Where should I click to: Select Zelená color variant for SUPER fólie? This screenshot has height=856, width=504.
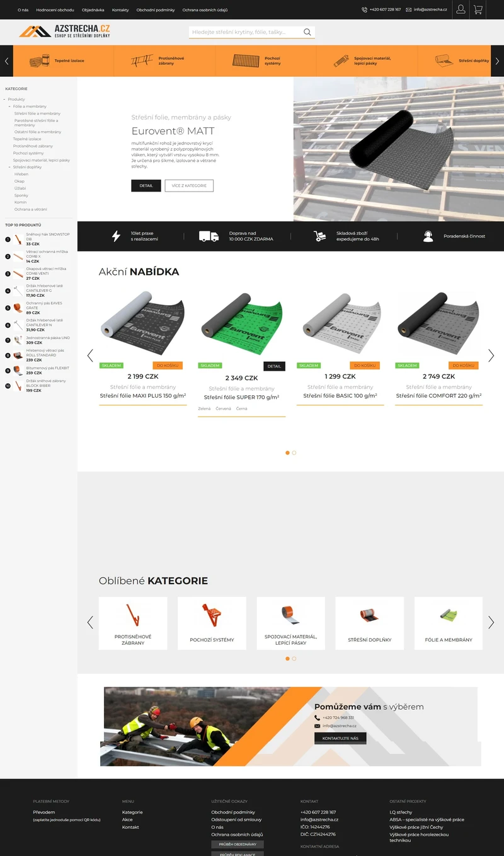click(x=204, y=408)
